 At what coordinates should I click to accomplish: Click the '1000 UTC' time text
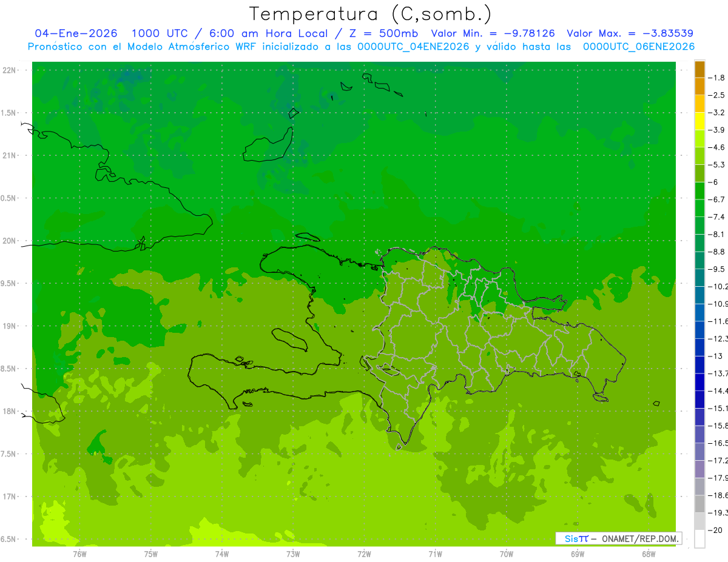point(160,33)
